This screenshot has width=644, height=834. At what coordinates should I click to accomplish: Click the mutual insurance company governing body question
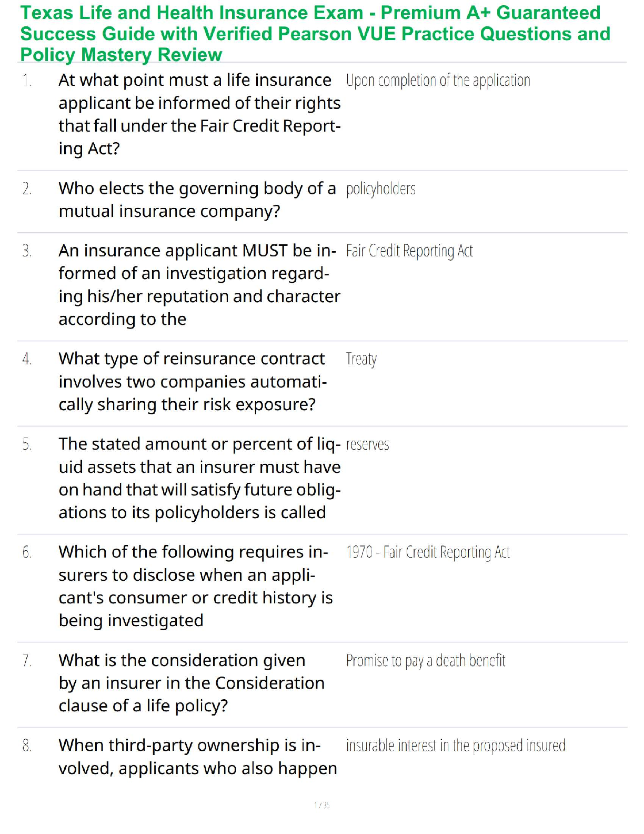[197, 200]
